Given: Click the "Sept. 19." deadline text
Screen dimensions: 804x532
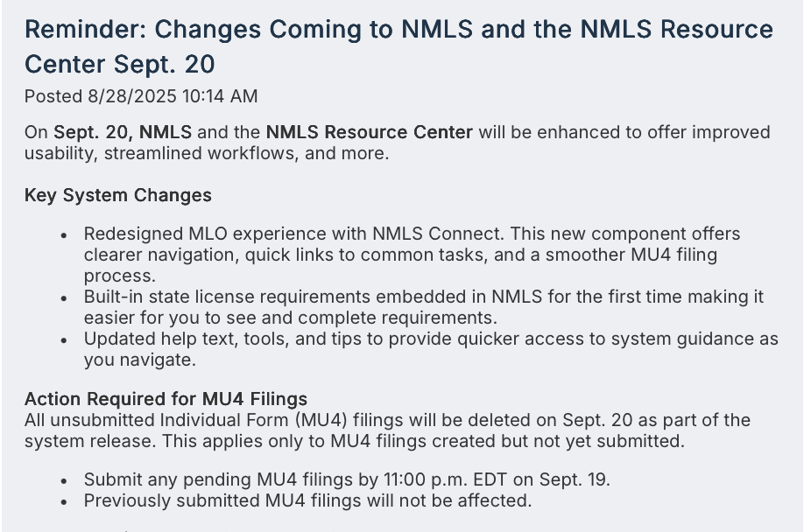Looking at the screenshot, I should (575, 479).
